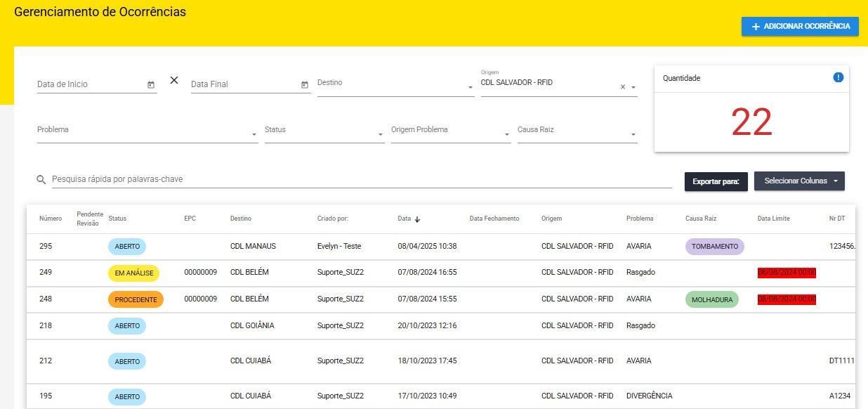Expand the Destino dropdown
Screen dimensions: 868x409
click(x=470, y=88)
